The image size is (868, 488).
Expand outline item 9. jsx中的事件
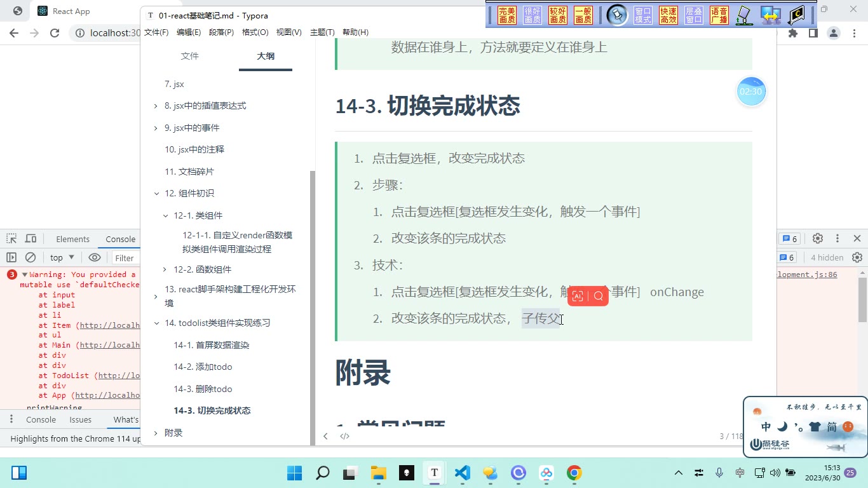click(x=156, y=128)
